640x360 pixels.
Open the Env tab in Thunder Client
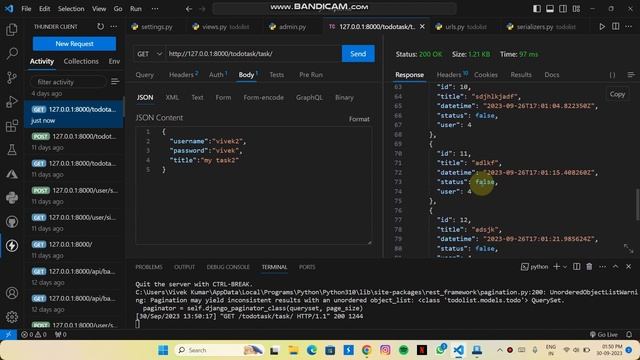114,61
